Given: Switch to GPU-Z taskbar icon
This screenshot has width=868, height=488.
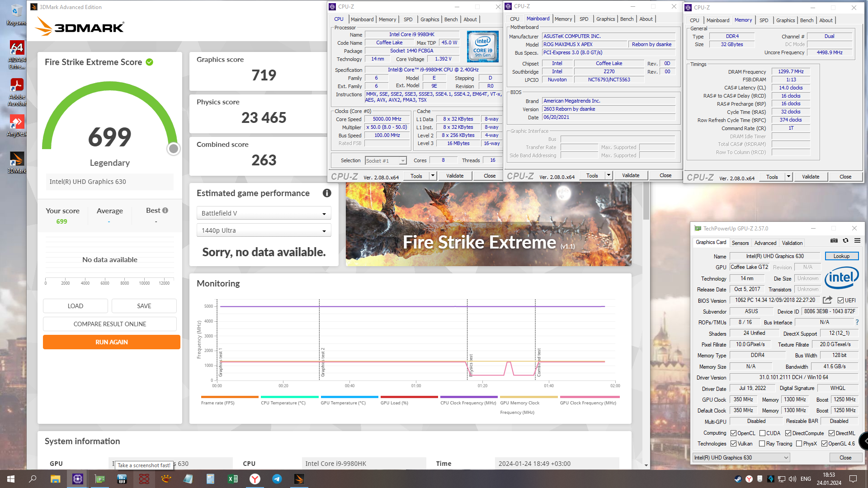Looking at the screenshot, I should tap(99, 479).
